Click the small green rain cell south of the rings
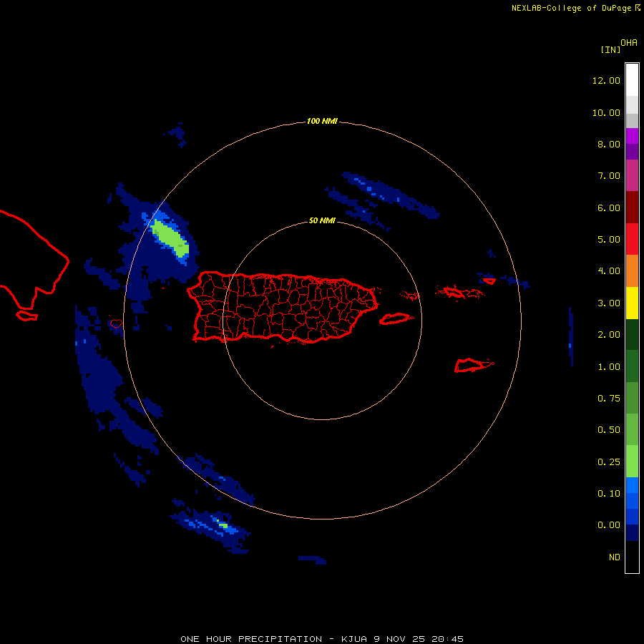644x644 pixels. coord(223,525)
